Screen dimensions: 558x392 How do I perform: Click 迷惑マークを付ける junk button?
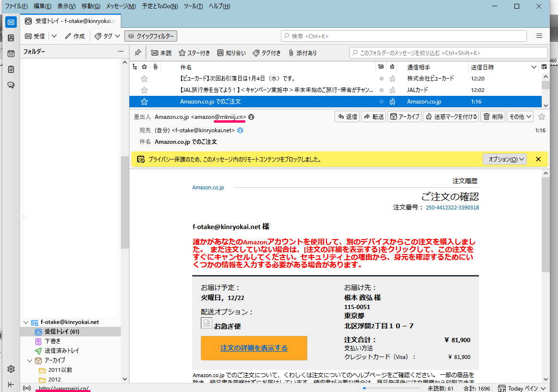[451, 116]
